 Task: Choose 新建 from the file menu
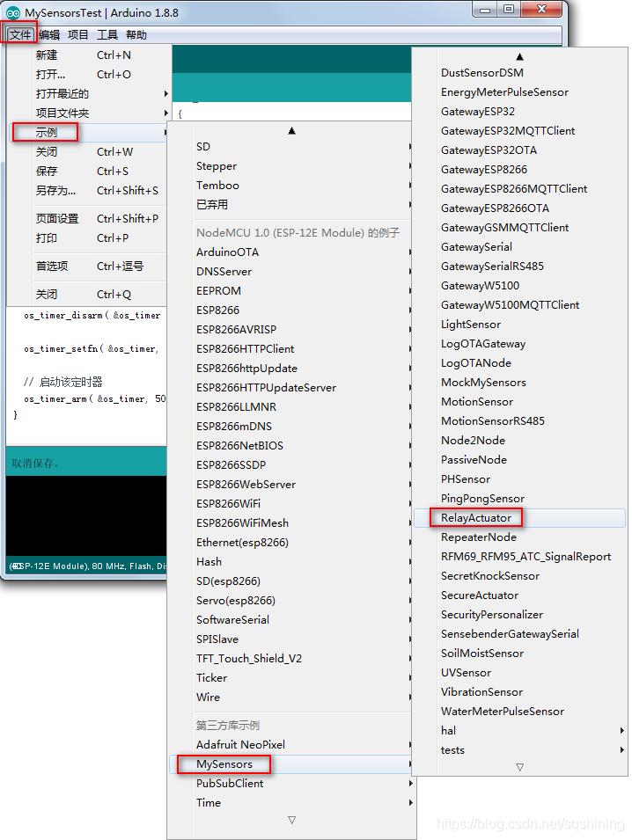[x=89, y=55]
